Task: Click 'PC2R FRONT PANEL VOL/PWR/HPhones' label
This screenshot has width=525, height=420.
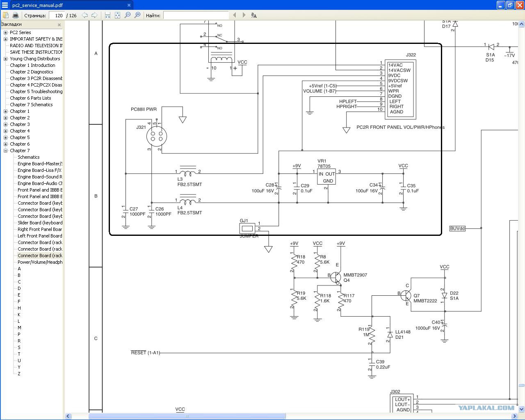Action: 400,127
